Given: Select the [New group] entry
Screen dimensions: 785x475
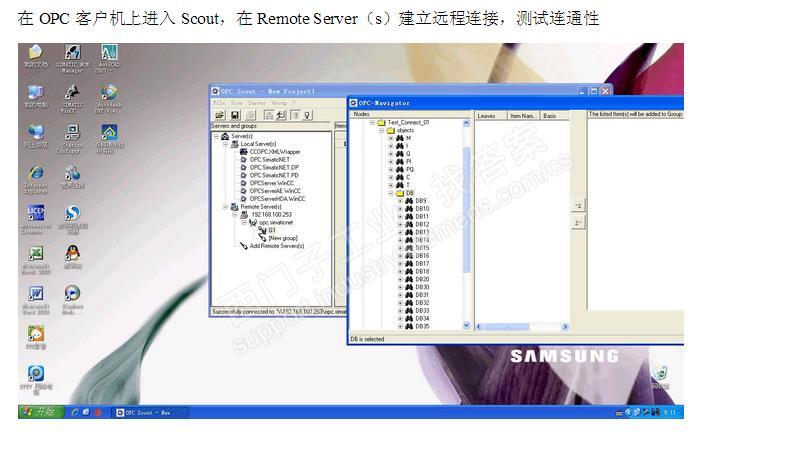Looking at the screenshot, I should click(x=283, y=238).
